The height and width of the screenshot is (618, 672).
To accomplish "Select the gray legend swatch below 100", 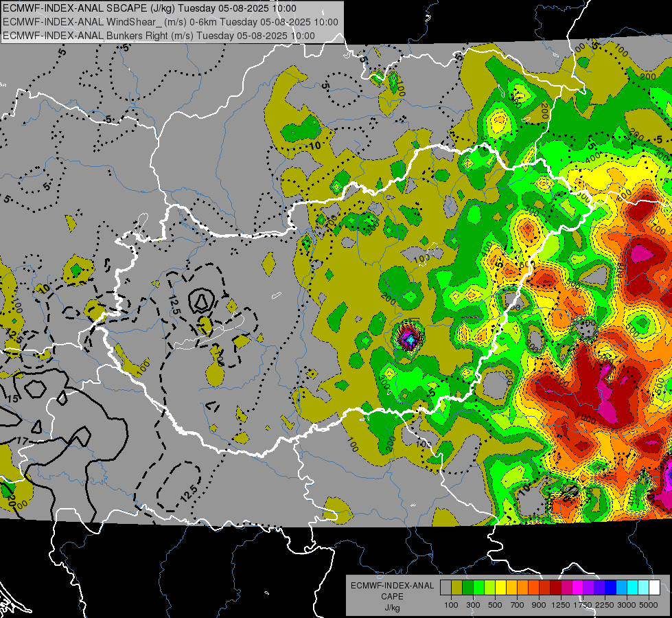I will pyautogui.click(x=445, y=588).
